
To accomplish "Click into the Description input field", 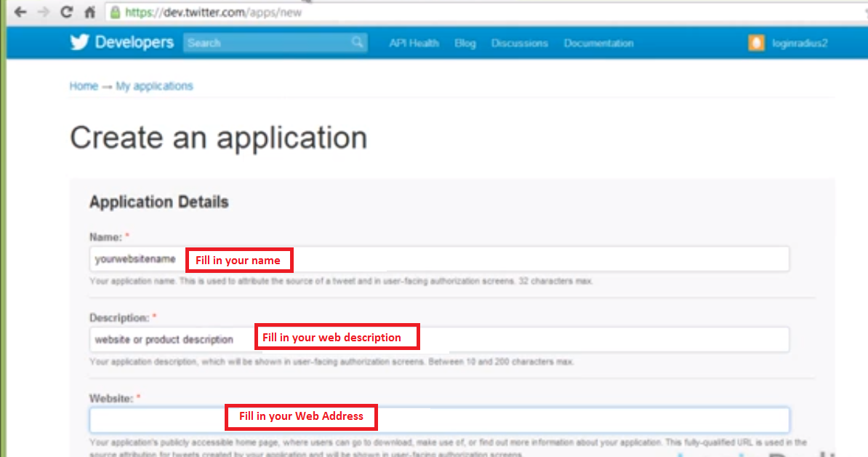I will pos(439,340).
